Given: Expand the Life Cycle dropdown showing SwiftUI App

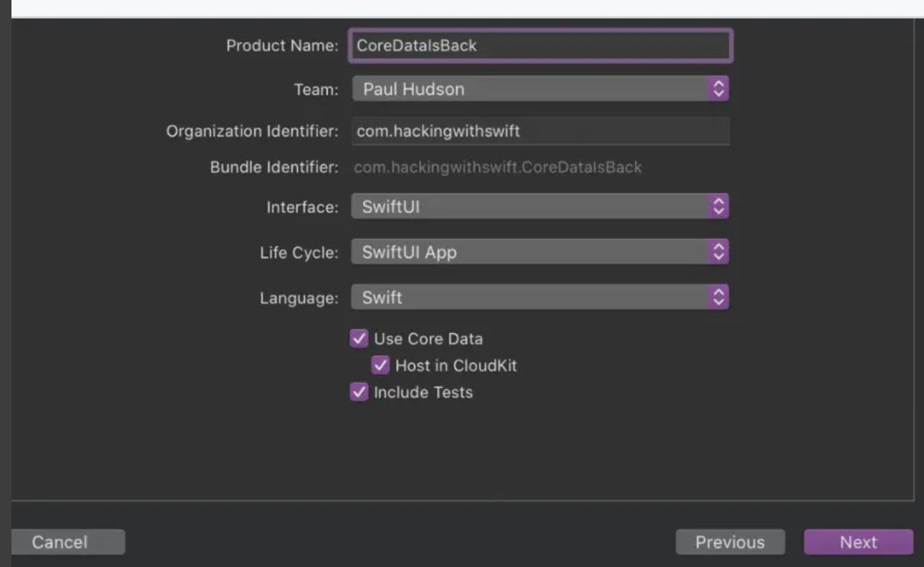Looking at the screenshot, I should (x=531, y=252).
